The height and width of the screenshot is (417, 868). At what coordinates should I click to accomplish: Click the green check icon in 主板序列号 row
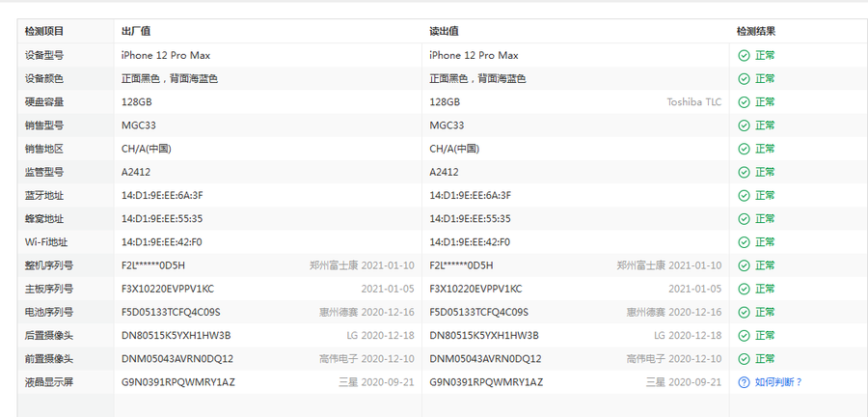coord(744,289)
